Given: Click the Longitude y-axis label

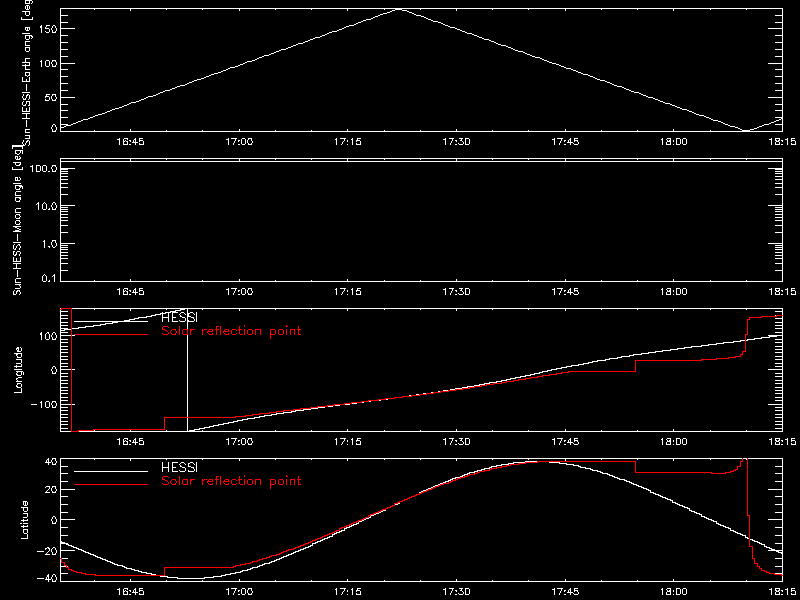Looking at the screenshot, I should tap(18, 370).
